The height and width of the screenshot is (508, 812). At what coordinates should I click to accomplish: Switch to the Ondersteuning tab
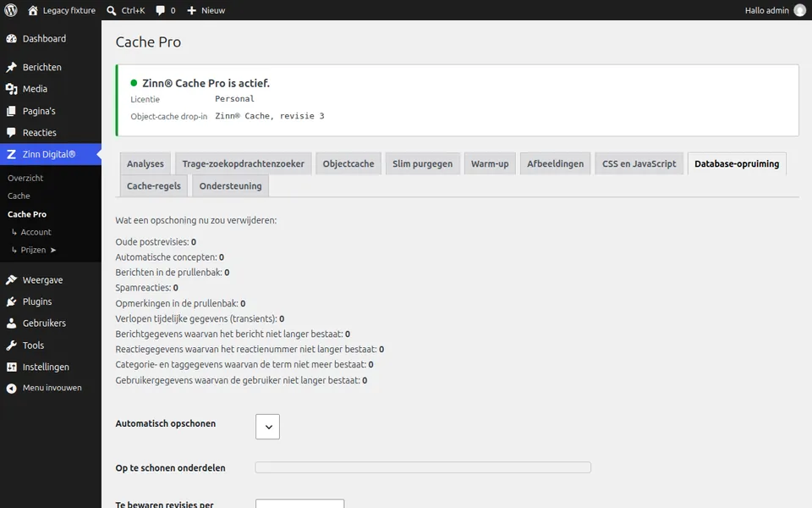230,186
